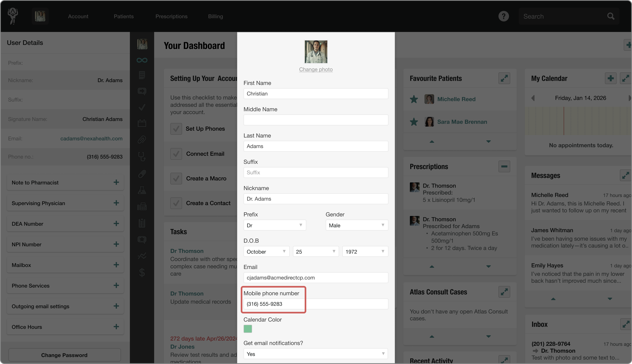Open the Prefix dropdown showing Dr
Screen dimensions: 632x364
coord(275,225)
